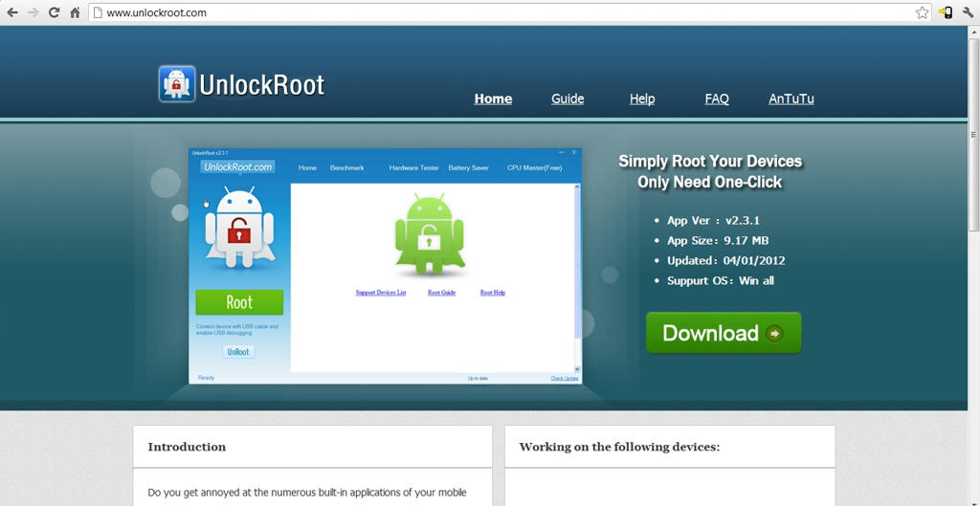The image size is (980, 506).
Task: Click "Working on the following devices:" heading
Action: pos(619,447)
